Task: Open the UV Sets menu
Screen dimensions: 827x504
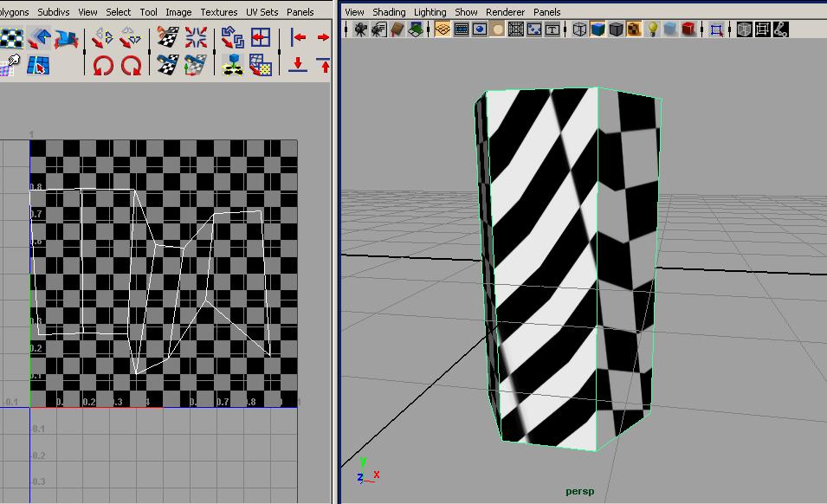Action: click(262, 11)
